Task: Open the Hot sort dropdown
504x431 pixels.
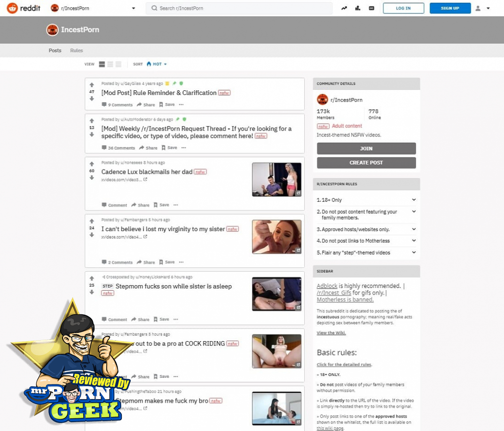Action: pyautogui.click(x=157, y=64)
